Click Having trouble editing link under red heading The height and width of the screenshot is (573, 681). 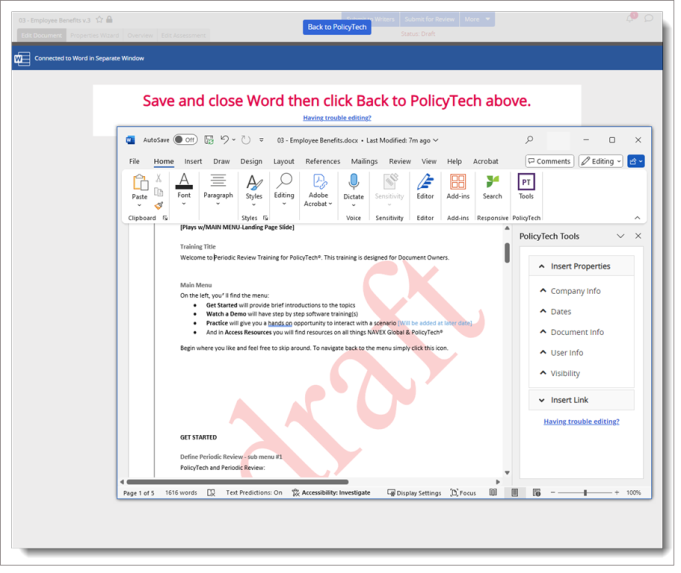click(337, 118)
